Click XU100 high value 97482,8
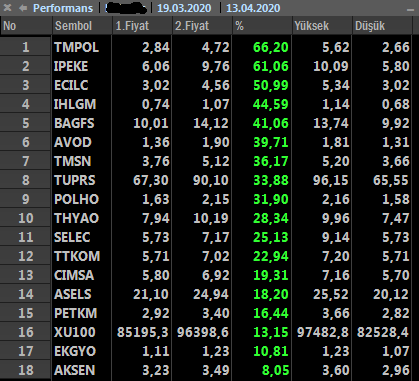Screen dimensions: 419x381 coord(323,332)
